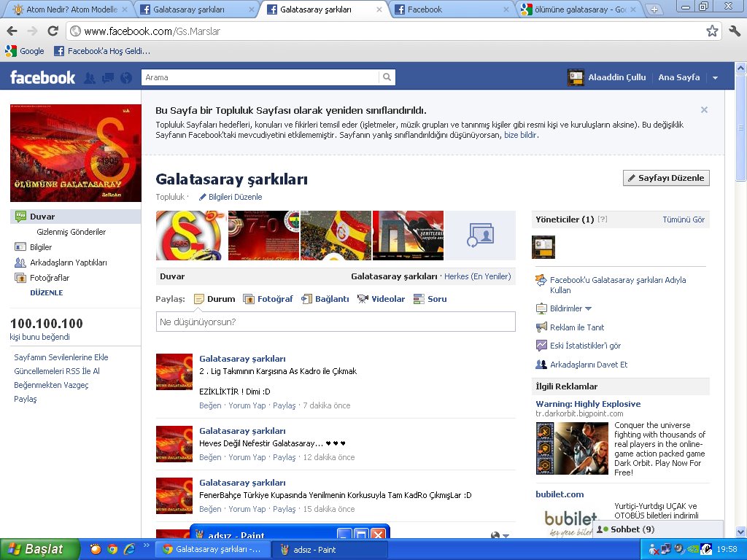
Task: Click the bize bildir link in the notice
Action: pyautogui.click(x=520, y=135)
